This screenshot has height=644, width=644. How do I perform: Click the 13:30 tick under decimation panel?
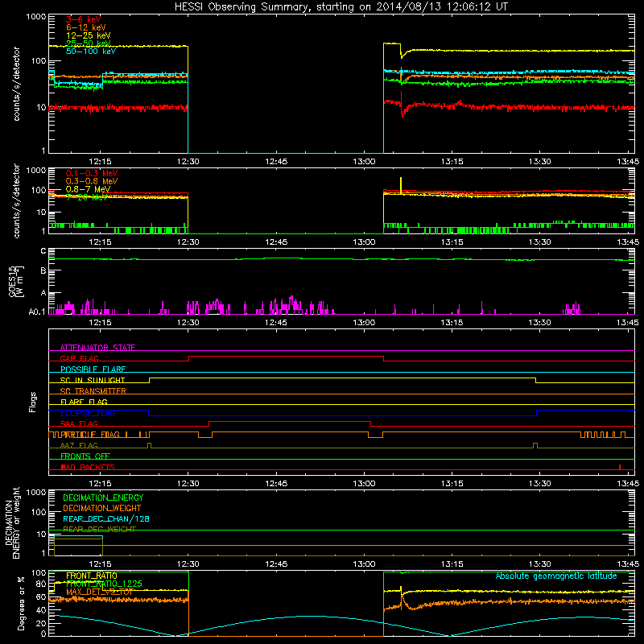[x=539, y=564]
